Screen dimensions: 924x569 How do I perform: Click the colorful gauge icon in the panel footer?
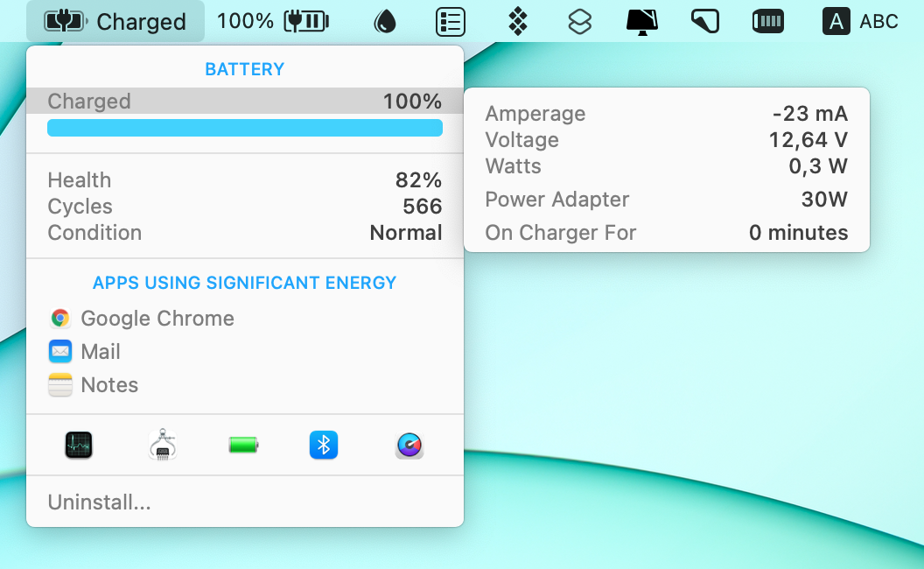click(x=409, y=445)
